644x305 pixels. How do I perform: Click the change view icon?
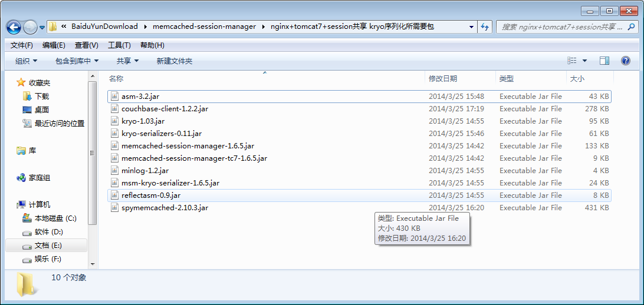point(572,61)
